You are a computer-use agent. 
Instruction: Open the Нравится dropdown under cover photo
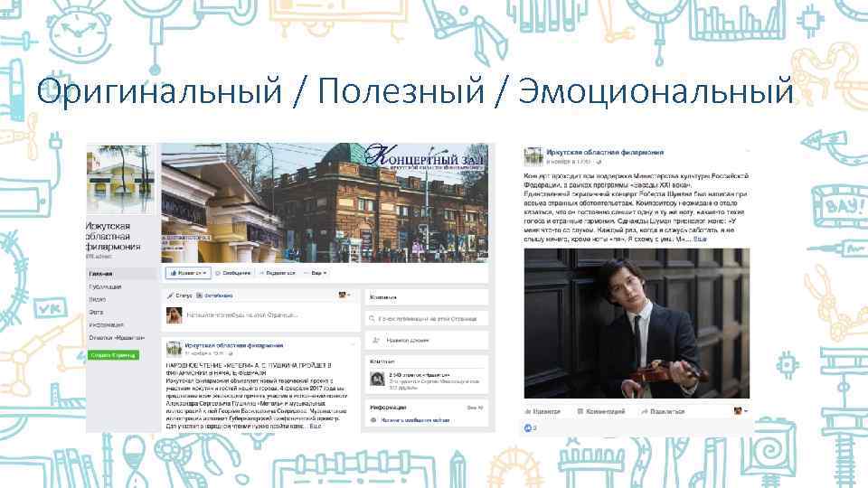click(188, 273)
